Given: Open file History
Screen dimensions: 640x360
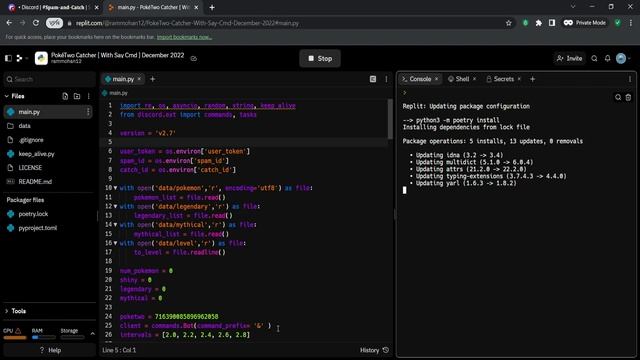Looking at the screenshot, I should coord(374,350).
